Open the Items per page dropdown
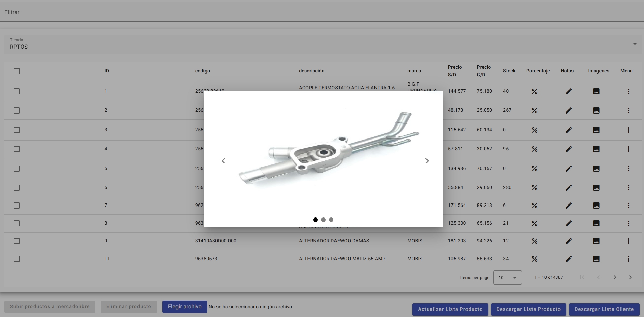The height and width of the screenshot is (317, 644). point(507,278)
